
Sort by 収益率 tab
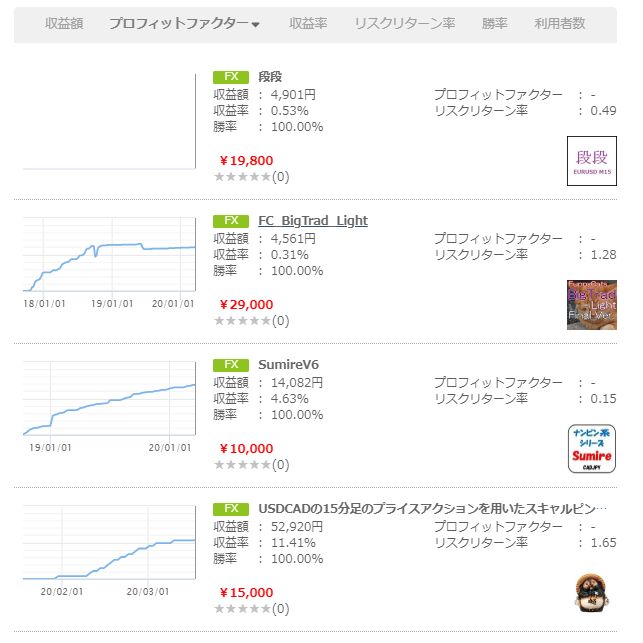pyautogui.click(x=308, y=23)
